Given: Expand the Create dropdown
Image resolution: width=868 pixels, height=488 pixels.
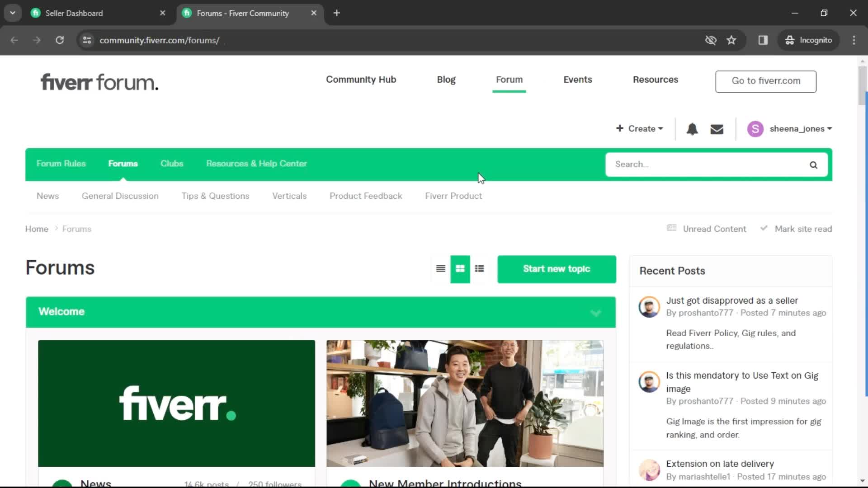Looking at the screenshot, I should (x=640, y=129).
